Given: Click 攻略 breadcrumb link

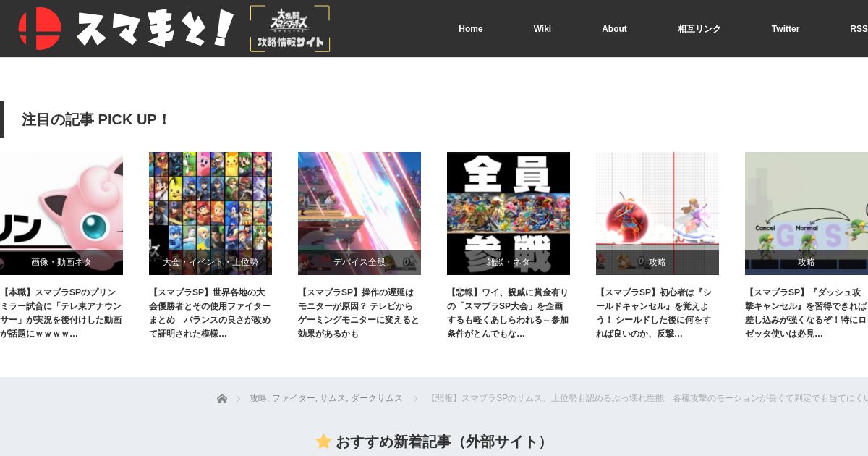Looking at the screenshot, I should (258, 399).
